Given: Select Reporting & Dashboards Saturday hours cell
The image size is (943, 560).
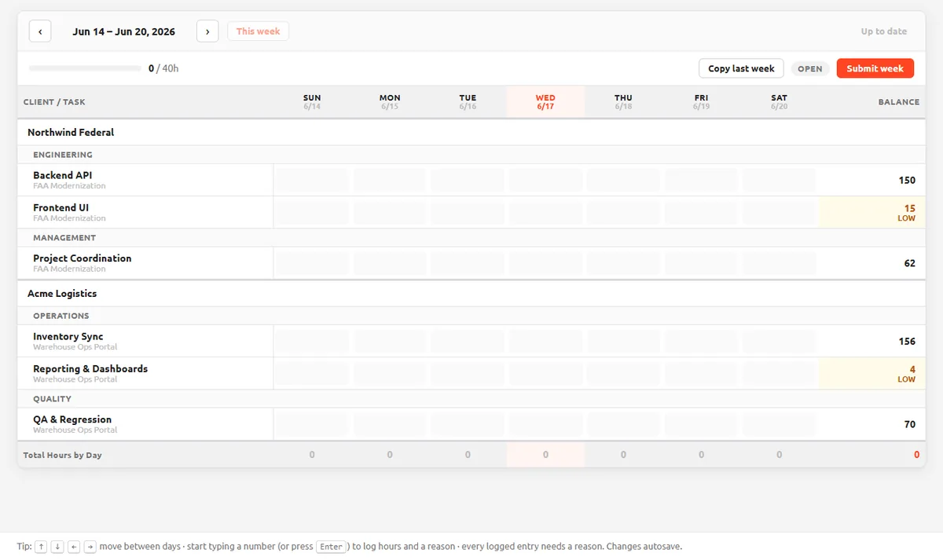Looking at the screenshot, I should click(779, 373).
